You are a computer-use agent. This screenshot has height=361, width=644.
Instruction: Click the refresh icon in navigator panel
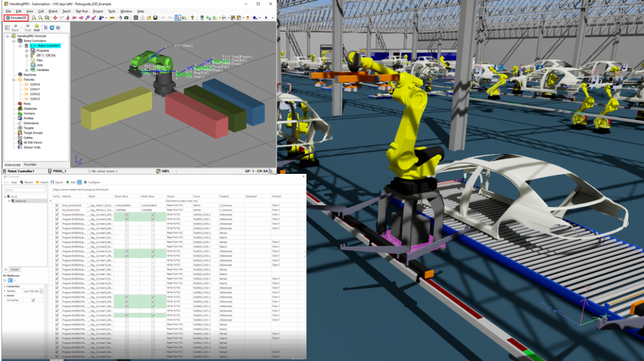click(52, 27)
